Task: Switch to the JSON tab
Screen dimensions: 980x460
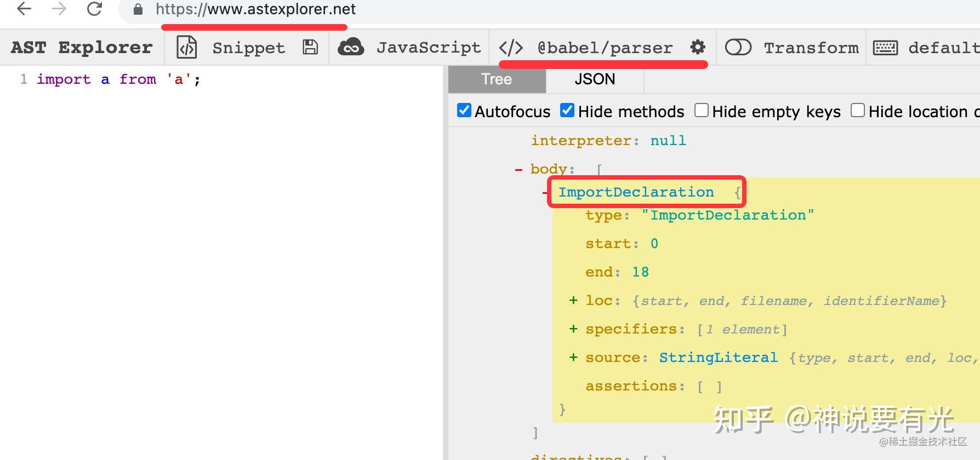Action: point(595,79)
